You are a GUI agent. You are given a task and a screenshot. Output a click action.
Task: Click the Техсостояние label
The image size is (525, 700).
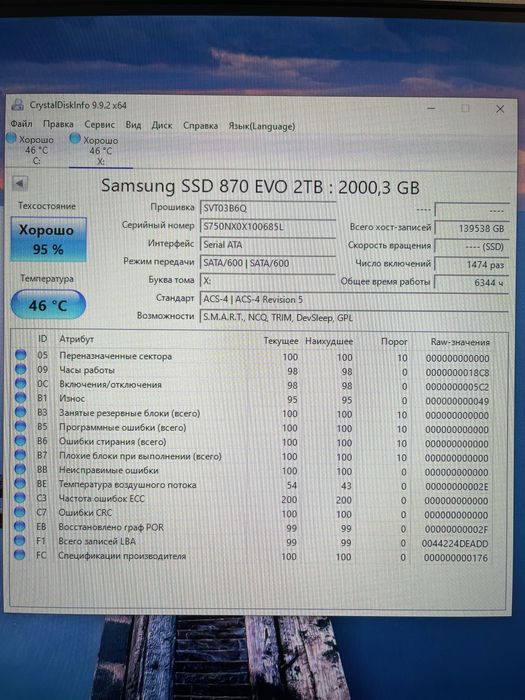tap(47, 206)
